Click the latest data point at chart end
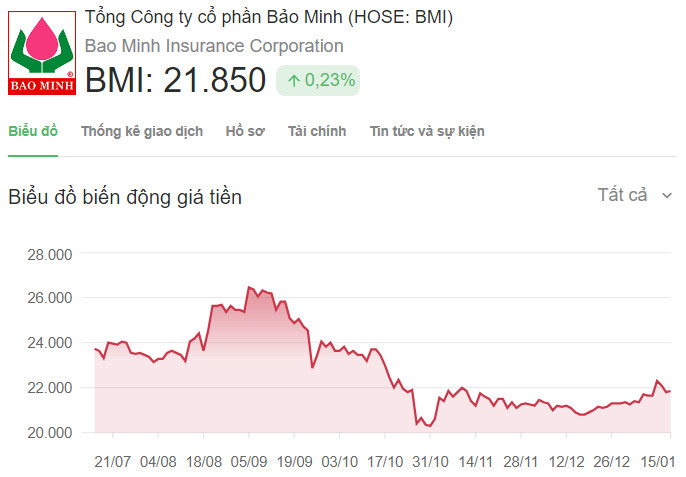Image resolution: width=686 pixels, height=477 pixels. [669, 390]
